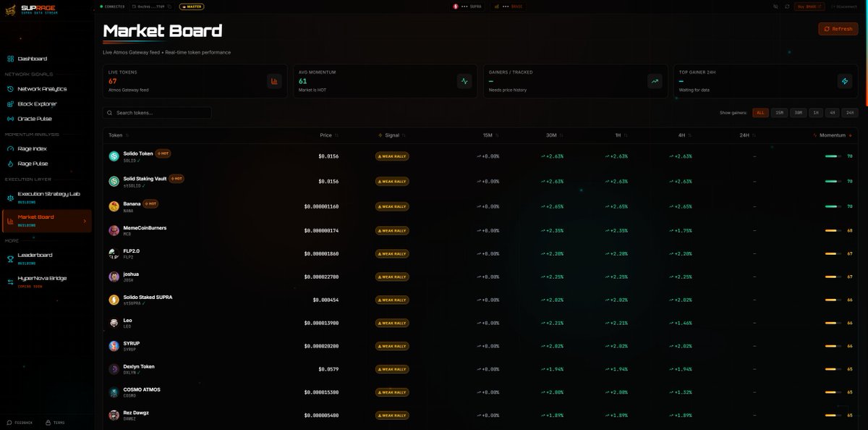Click the Refresh button at top right
The width and height of the screenshot is (868, 430).
point(838,29)
